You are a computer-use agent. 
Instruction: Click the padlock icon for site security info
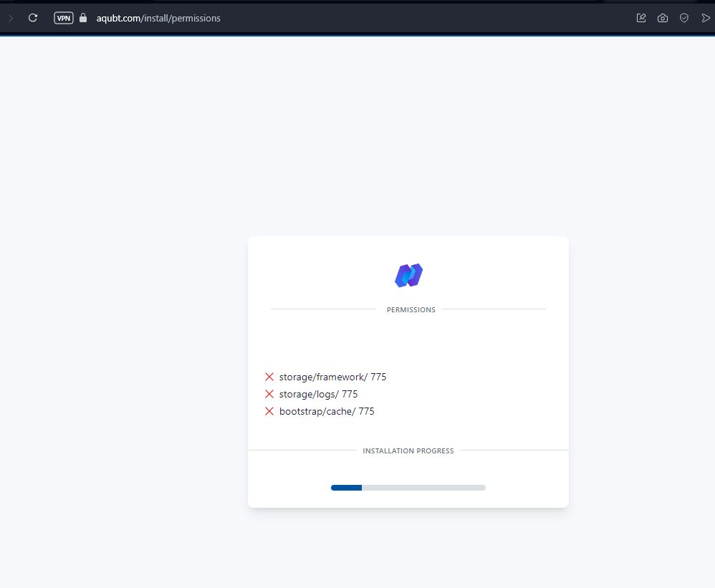82,18
